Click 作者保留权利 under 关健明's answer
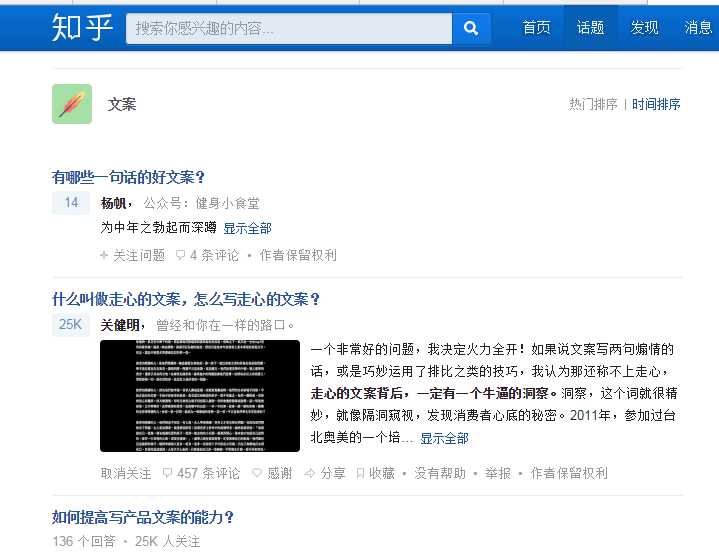This screenshot has height=553, width=719. 569,473
